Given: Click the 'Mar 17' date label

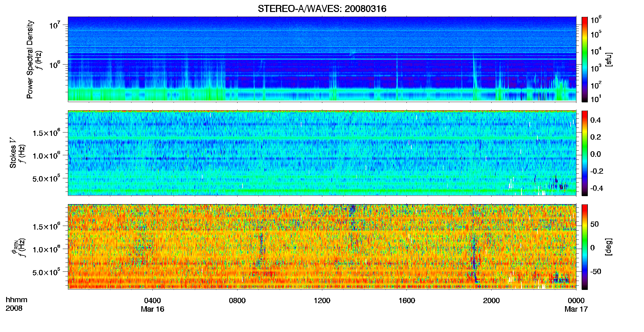Looking at the screenshot, I should click(x=576, y=309).
